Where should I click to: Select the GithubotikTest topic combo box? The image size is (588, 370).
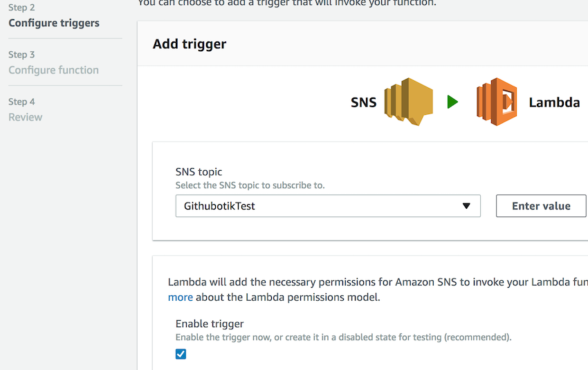328,206
